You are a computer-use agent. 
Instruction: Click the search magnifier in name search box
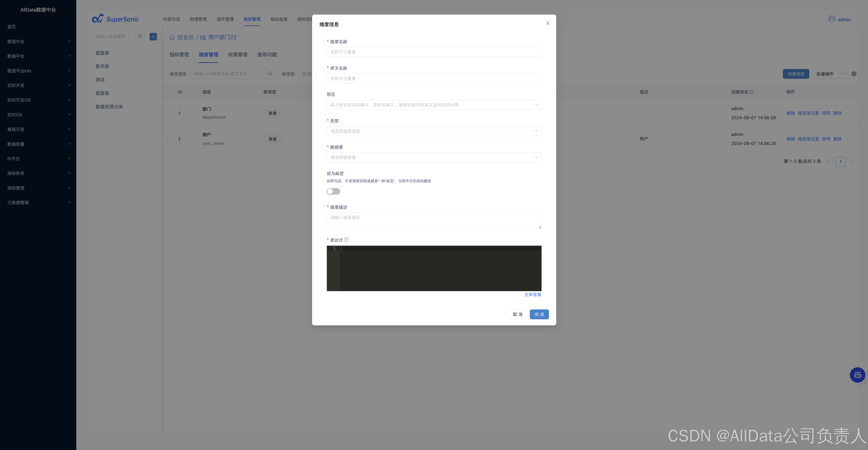(x=140, y=36)
